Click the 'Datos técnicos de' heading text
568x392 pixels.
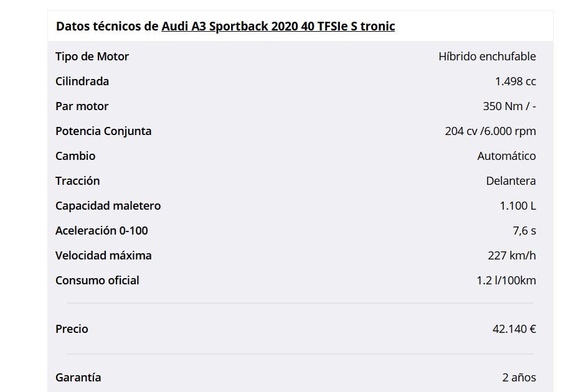coord(107,26)
